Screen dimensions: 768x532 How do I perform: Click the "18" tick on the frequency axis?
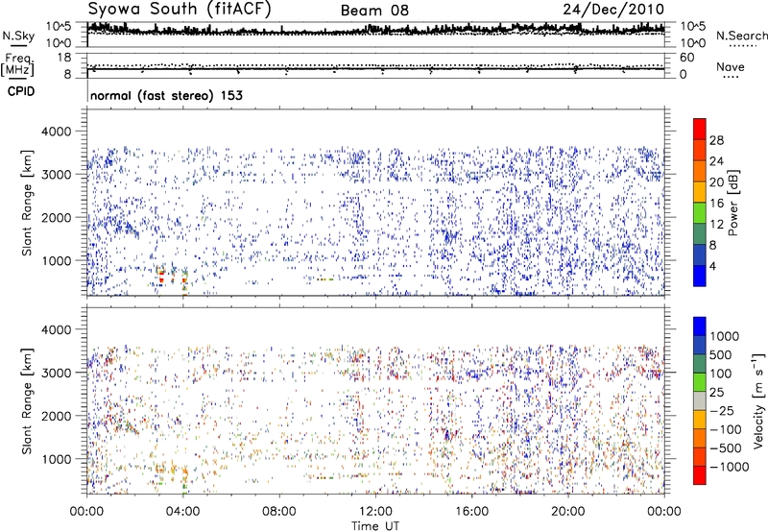pos(64,58)
